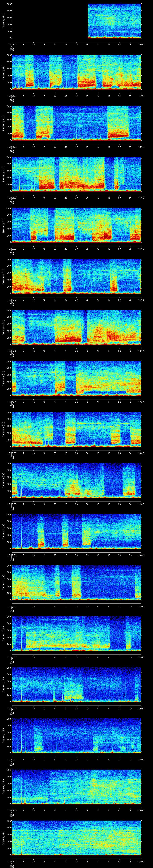This screenshot has width=153, height=868.
Task: Select the spectrogram panel starting at 10:24:00
Action: pyautogui.click(x=77, y=787)
